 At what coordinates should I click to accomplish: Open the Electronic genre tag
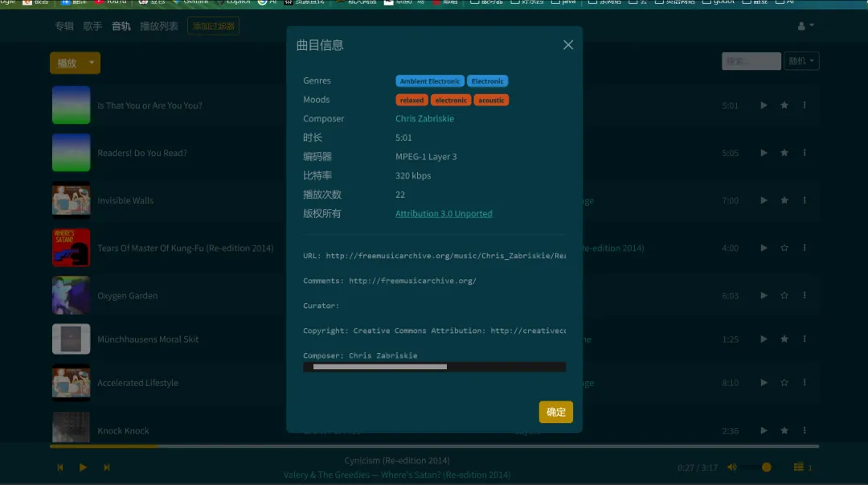click(x=487, y=81)
